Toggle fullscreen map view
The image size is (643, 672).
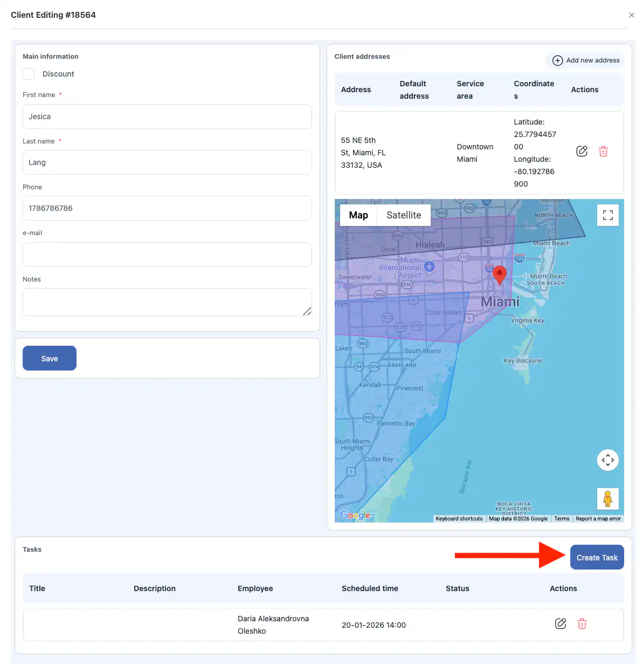pos(607,216)
